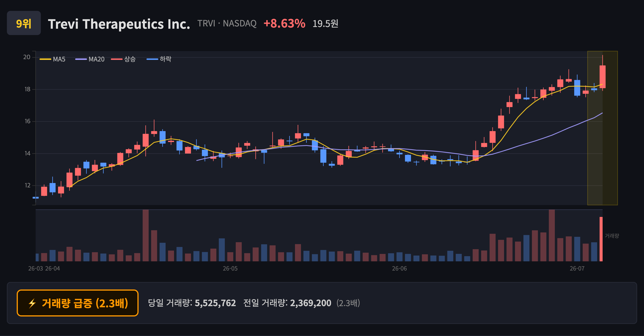Image resolution: width=644 pixels, height=336 pixels.
Task: Click the 26-04 date axis label
Action: pos(53,269)
